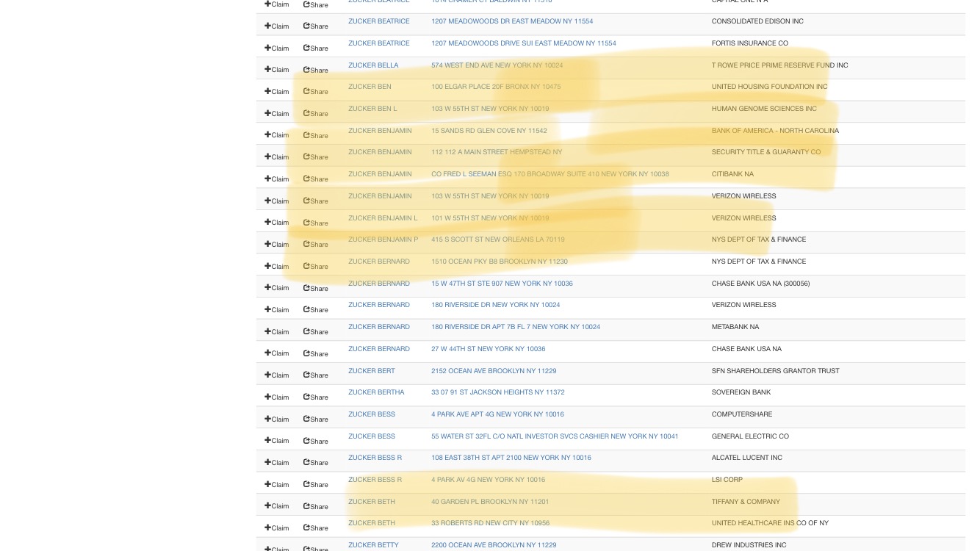
Task: Select the BANK OF AMERICA - NORTH CAROLINA text
Action: (x=775, y=131)
